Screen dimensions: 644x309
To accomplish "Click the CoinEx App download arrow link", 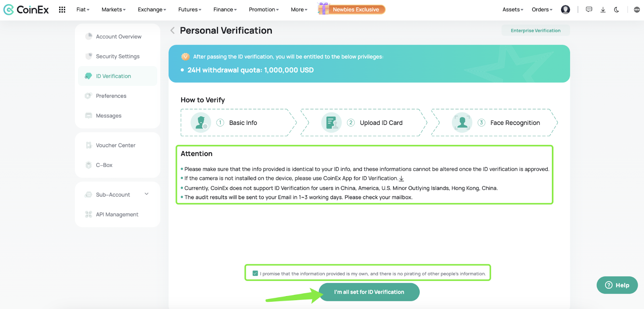I will [x=401, y=178].
